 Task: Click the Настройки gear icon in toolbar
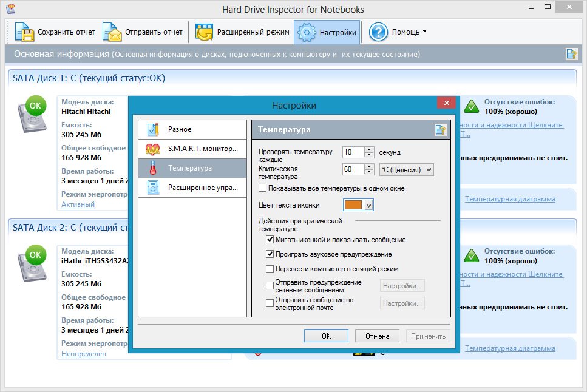307,32
